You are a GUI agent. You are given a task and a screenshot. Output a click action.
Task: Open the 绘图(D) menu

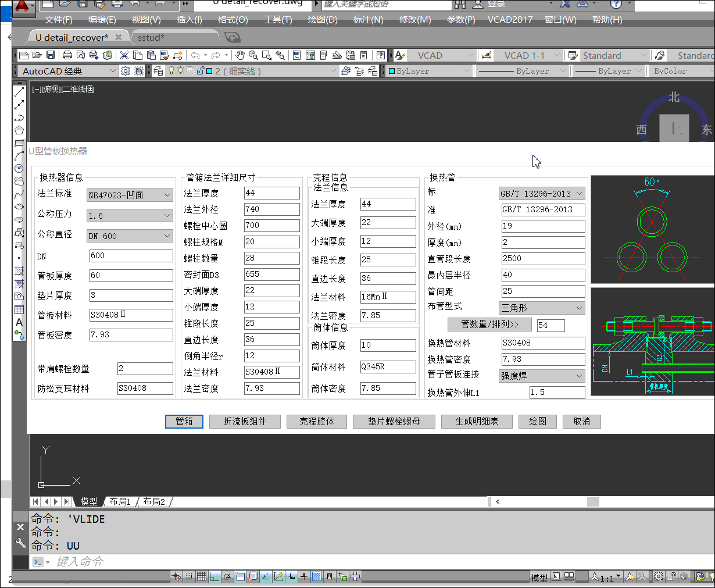click(x=322, y=20)
